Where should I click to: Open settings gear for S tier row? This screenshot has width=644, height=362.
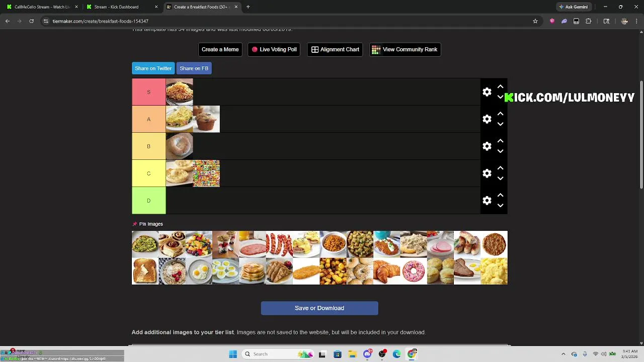487,92
